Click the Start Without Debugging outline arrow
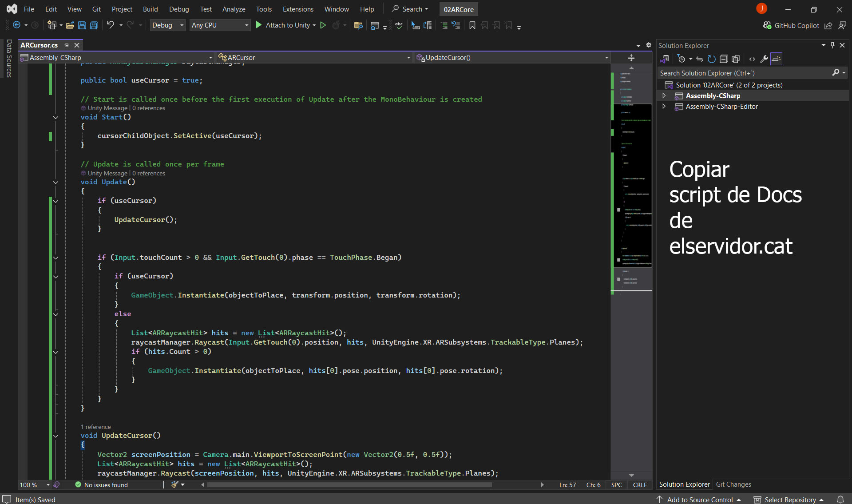Image resolution: width=852 pixels, height=504 pixels. click(x=323, y=25)
